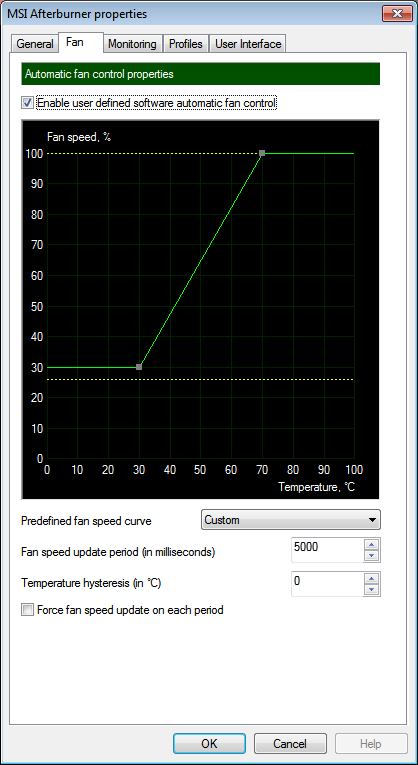Click the Cancel button

point(290,744)
